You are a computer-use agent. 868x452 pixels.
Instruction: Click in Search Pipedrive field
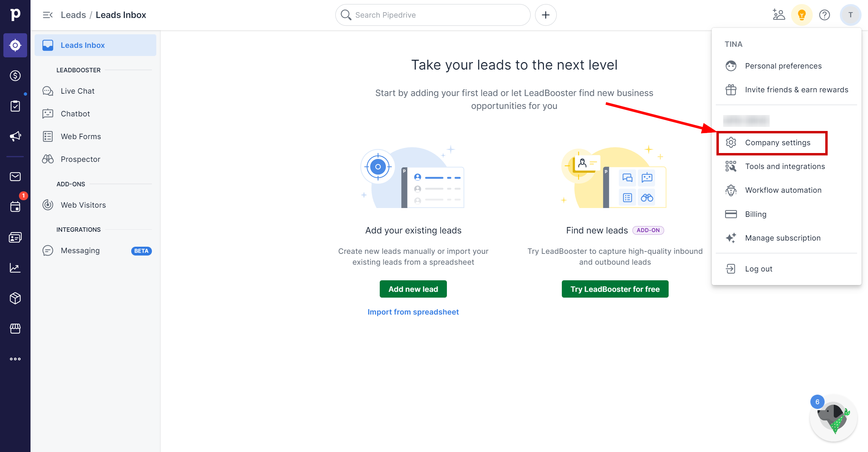coord(433,15)
